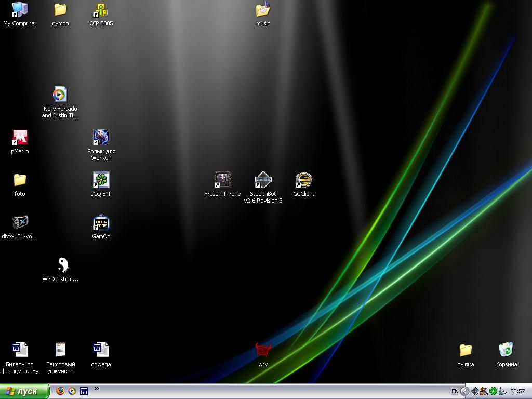Select the red wtv icon
Viewport: 532px width, 399px height.
pyautogui.click(x=263, y=351)
